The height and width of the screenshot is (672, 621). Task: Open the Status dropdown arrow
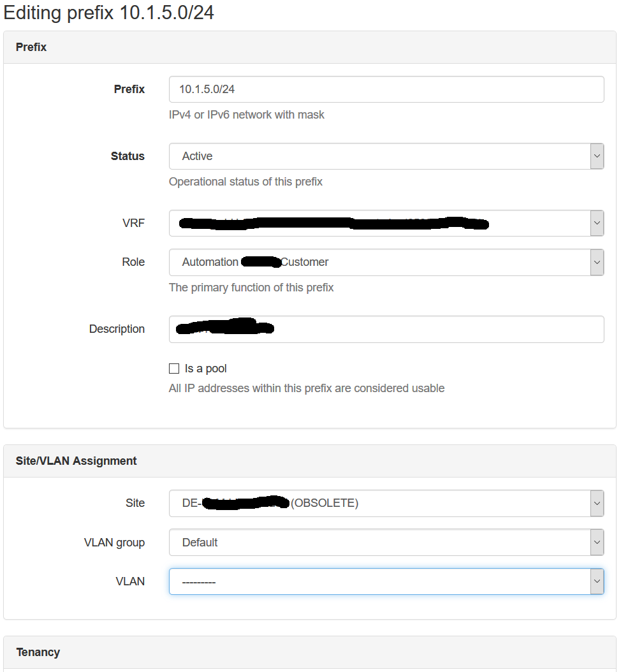[x=597, y=156]
